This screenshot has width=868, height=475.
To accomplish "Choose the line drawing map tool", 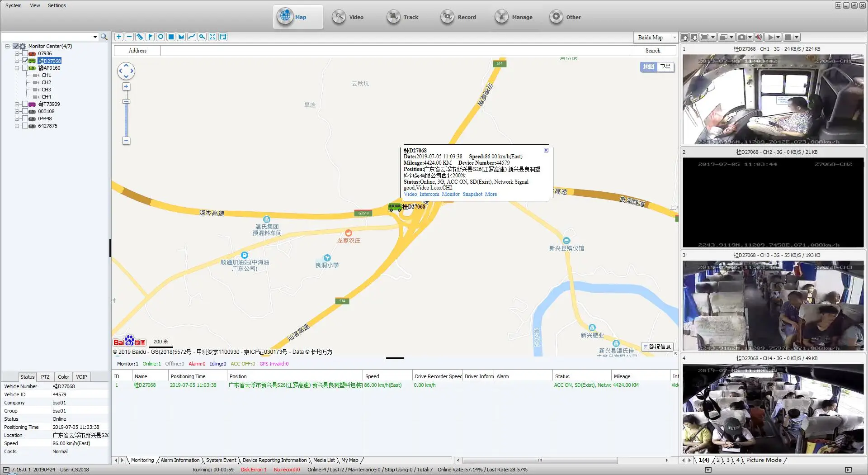I will point(192,37).
